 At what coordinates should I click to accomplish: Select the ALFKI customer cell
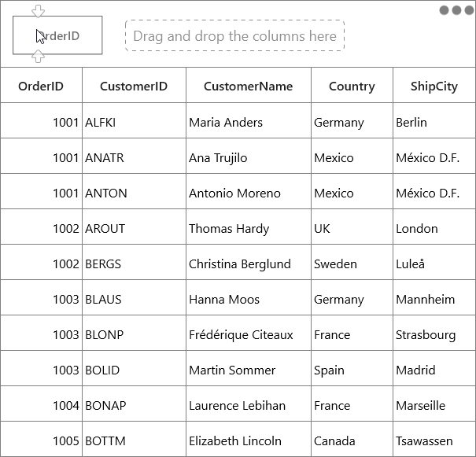pos(135,121)
